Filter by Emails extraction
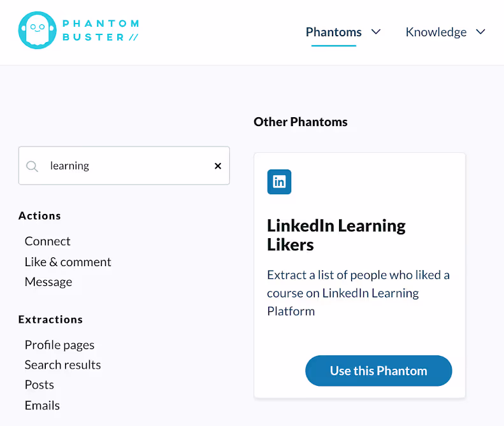This screenshot has height=426, width=504. click(x=42, y=406)
